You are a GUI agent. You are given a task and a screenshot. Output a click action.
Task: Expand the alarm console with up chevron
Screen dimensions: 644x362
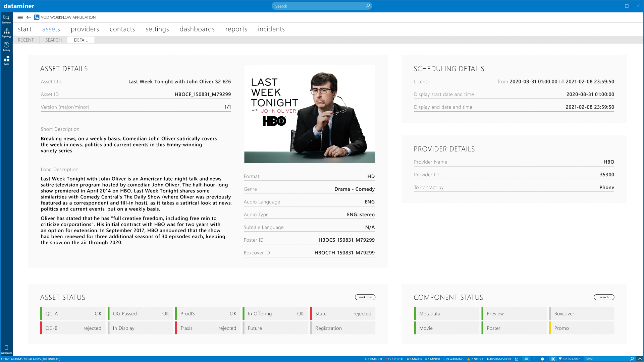640,359
